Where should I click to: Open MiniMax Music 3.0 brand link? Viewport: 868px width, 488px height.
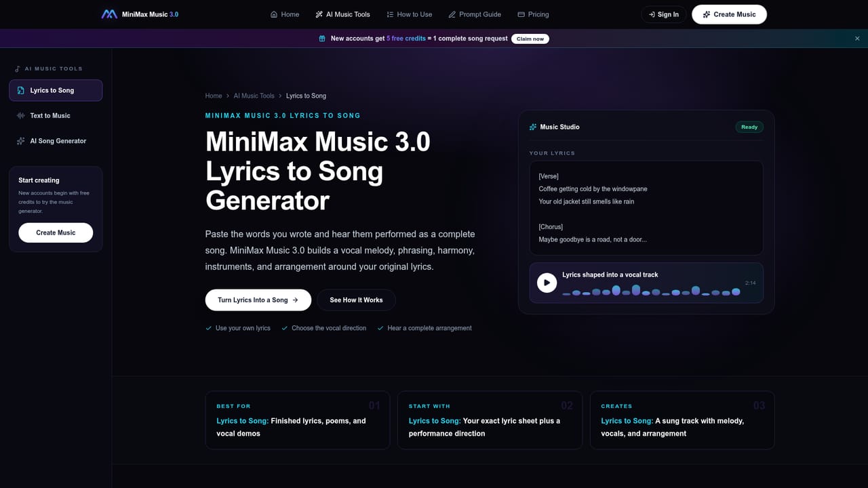click(x=140, y=14)
